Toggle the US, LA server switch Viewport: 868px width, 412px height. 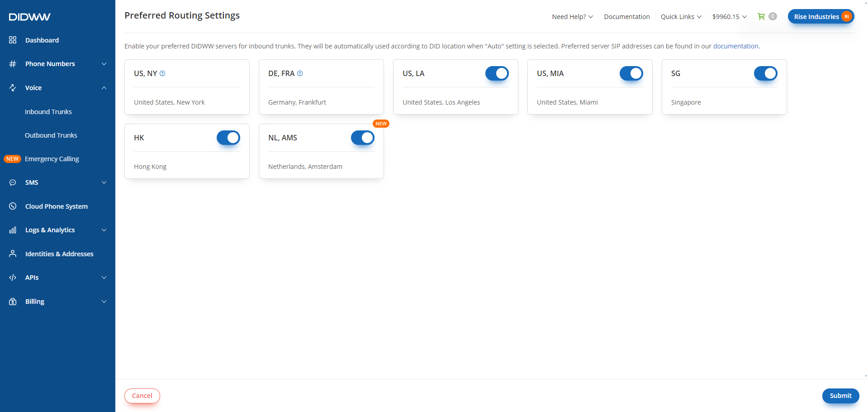coord(497,73)
